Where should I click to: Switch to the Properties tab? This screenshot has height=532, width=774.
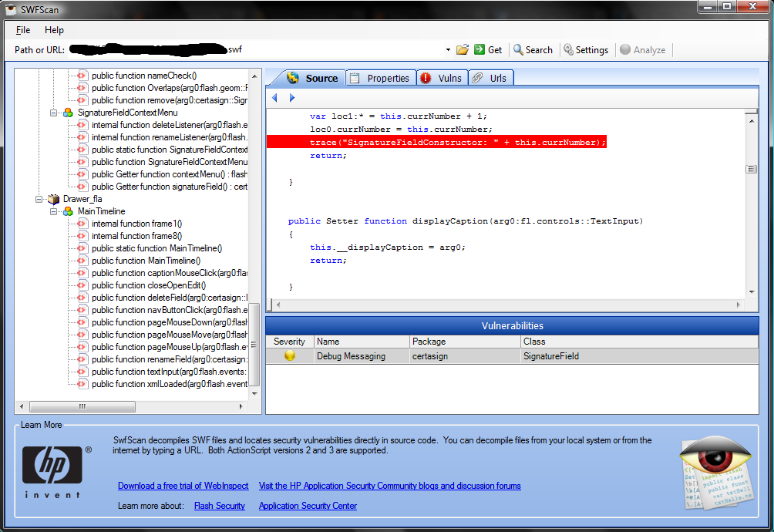pyautogui.click(x=381, y=78)
